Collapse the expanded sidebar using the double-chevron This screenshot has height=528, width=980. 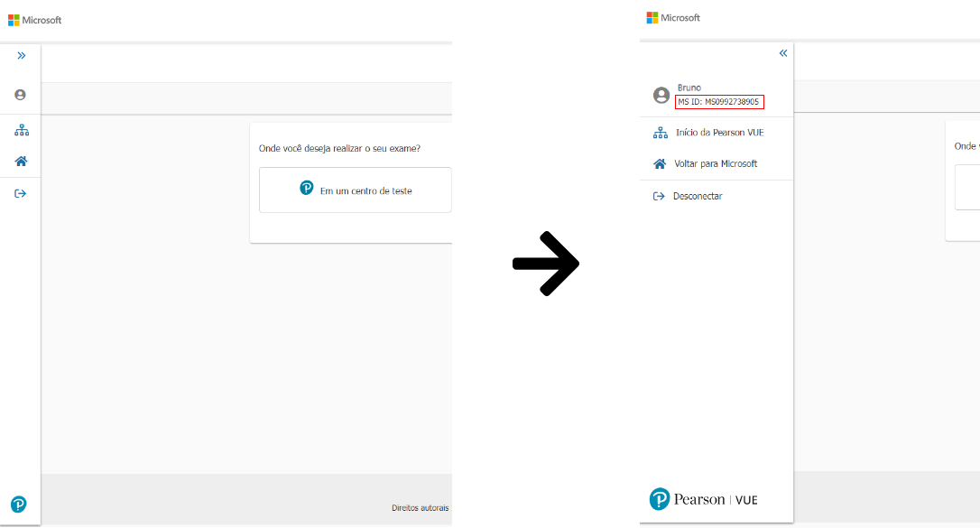pos(783,53)
